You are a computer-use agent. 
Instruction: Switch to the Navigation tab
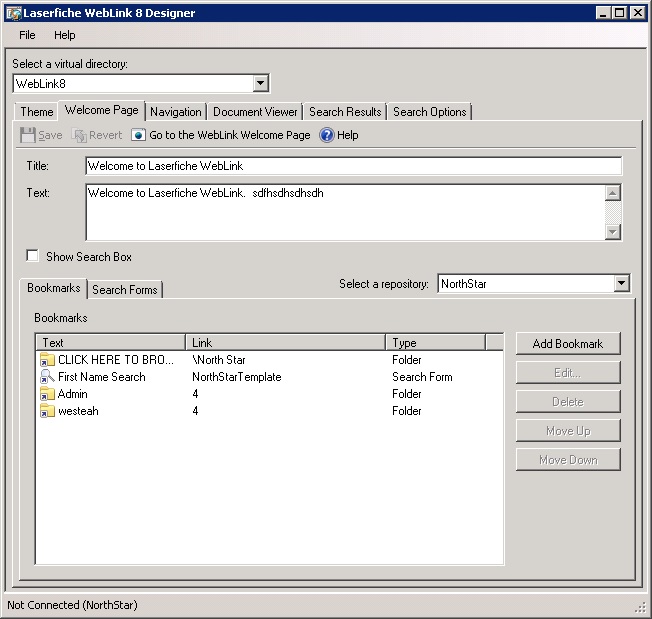(175, 112)
